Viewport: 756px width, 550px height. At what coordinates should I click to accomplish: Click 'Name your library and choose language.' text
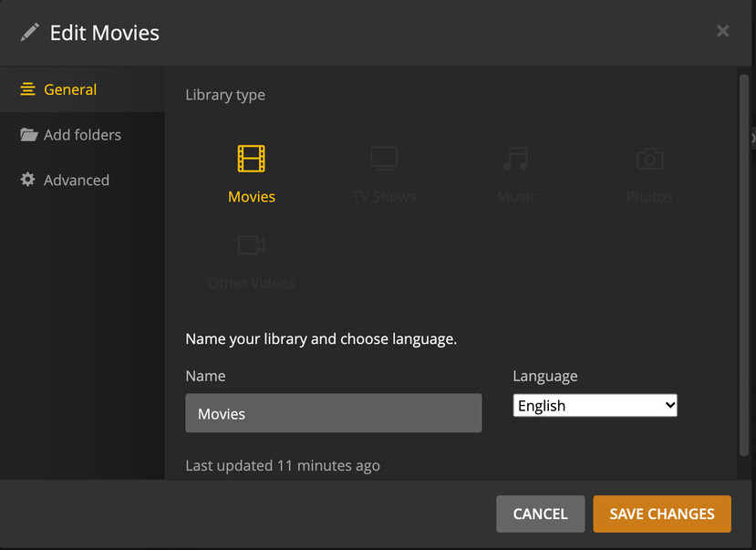[321, 339]
